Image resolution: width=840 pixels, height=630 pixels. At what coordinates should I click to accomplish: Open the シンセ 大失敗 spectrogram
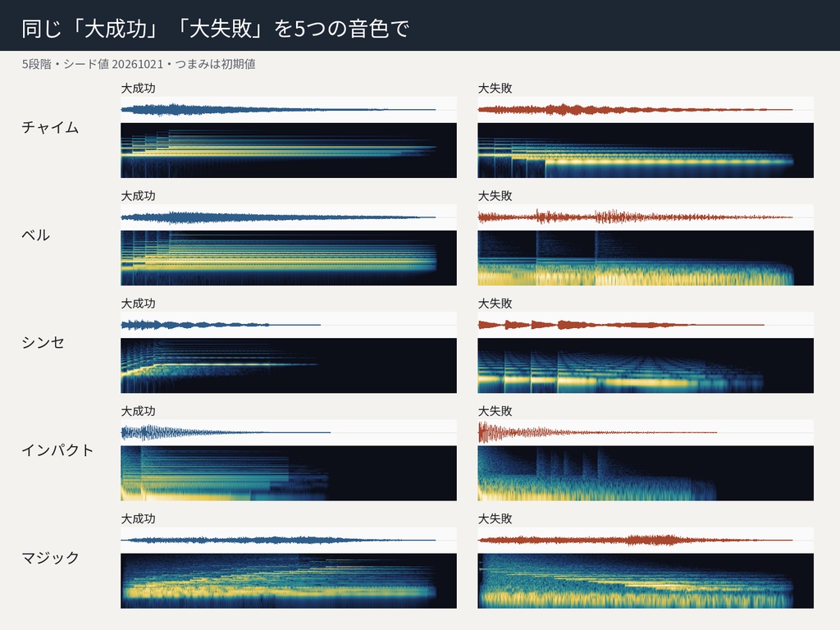[646, 366]
